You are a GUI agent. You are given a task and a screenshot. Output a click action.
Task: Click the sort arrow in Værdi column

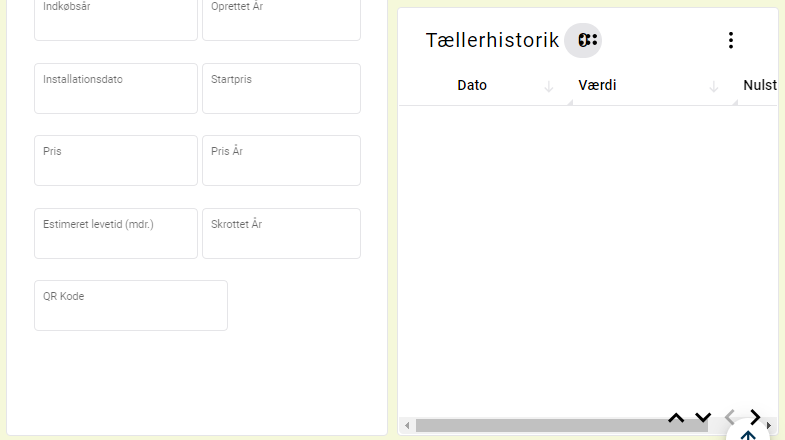click(714, 87)
